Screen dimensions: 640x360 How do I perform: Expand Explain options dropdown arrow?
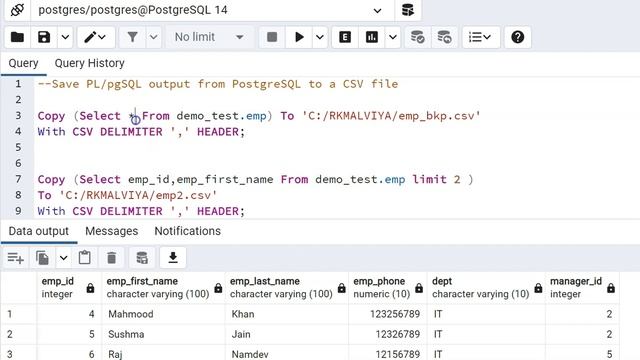[393, 37]
